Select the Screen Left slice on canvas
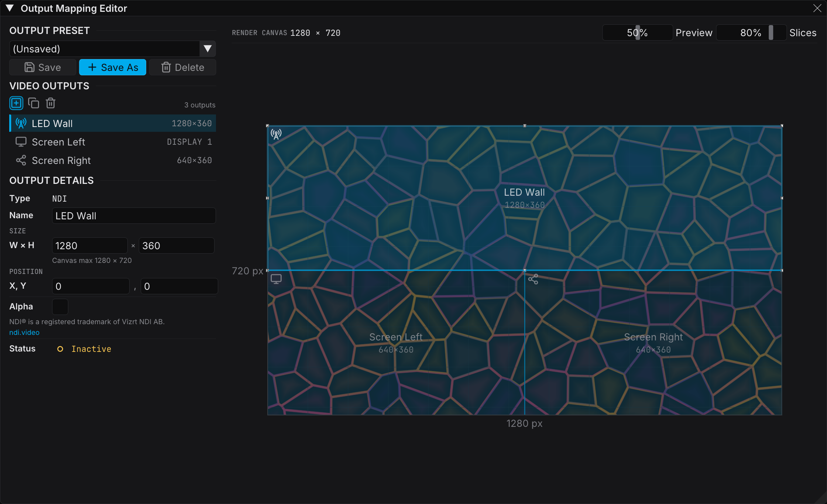This screenshot has height=504, width=827. tap(396, 343)
